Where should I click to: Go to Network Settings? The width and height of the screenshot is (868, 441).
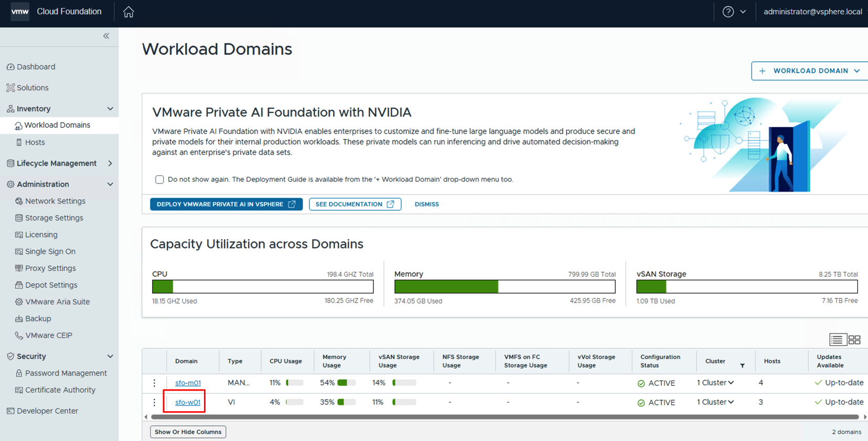click(55, 201)
